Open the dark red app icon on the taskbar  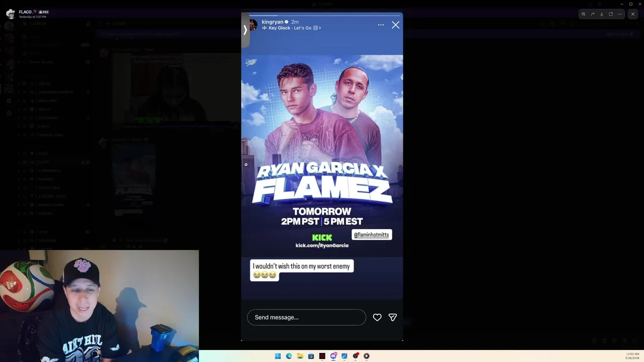point(322,356)
